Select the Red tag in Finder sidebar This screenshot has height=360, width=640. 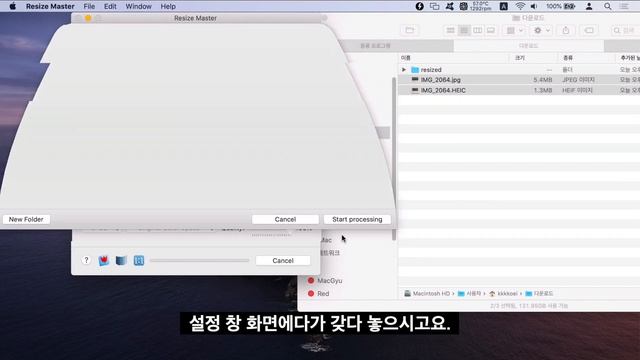coord(318,293)
